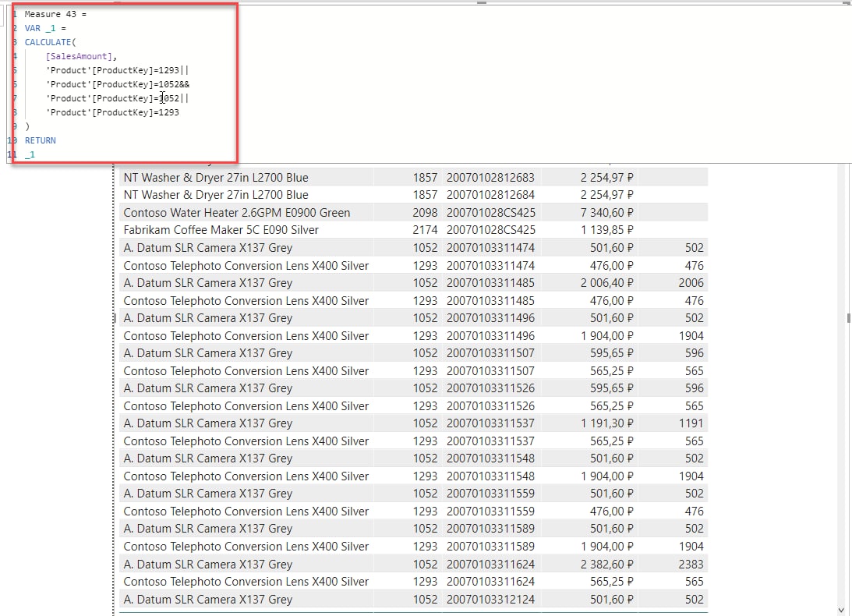Click order 20070103311474 in the Telephoto Lens row

click(x=490, y=266)
